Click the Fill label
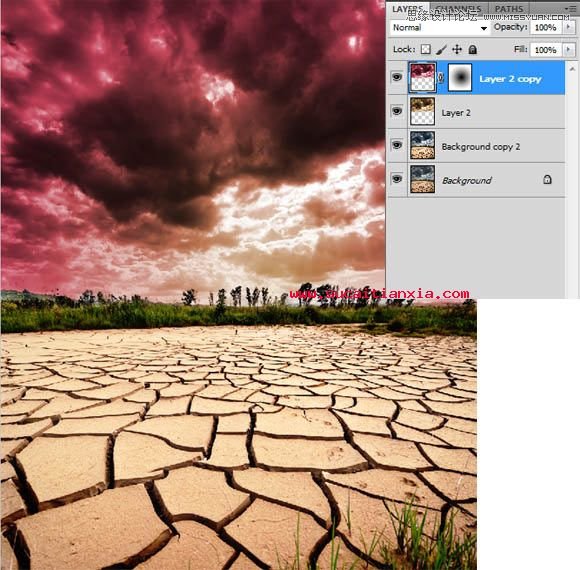The width and height of the screenshot is (580, 570). [520, 49]
